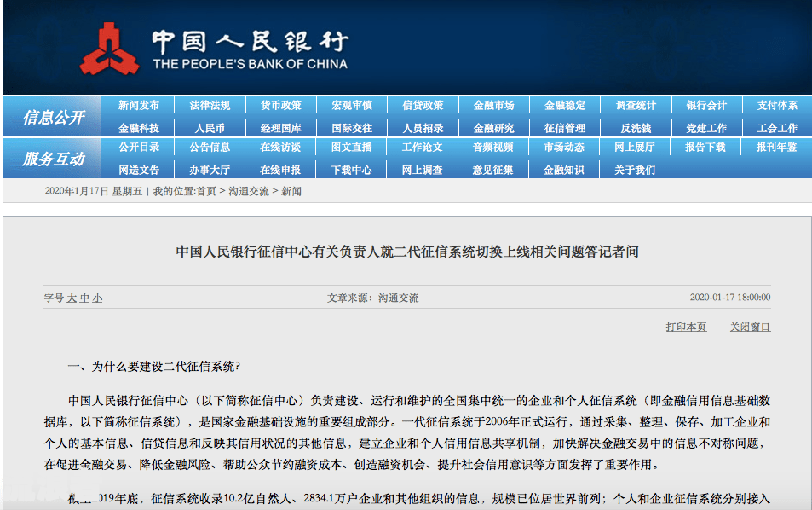
Task: Click 服务互动 section header
Action: (53, 159)
